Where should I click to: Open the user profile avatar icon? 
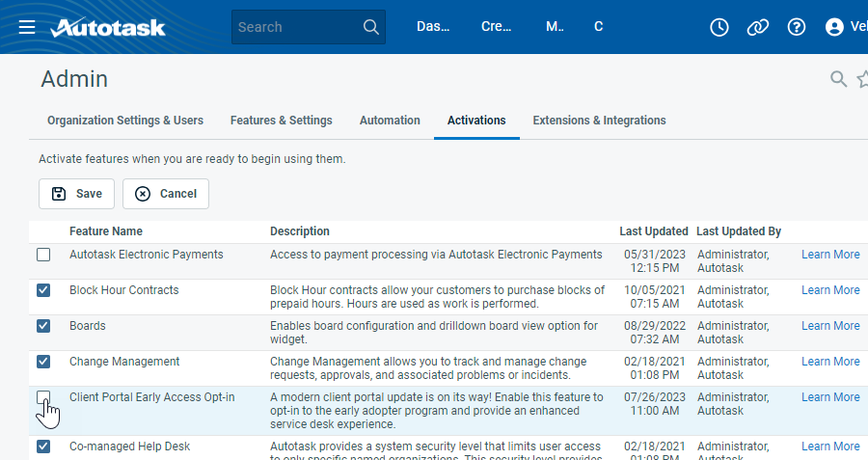tap(834, 27)
